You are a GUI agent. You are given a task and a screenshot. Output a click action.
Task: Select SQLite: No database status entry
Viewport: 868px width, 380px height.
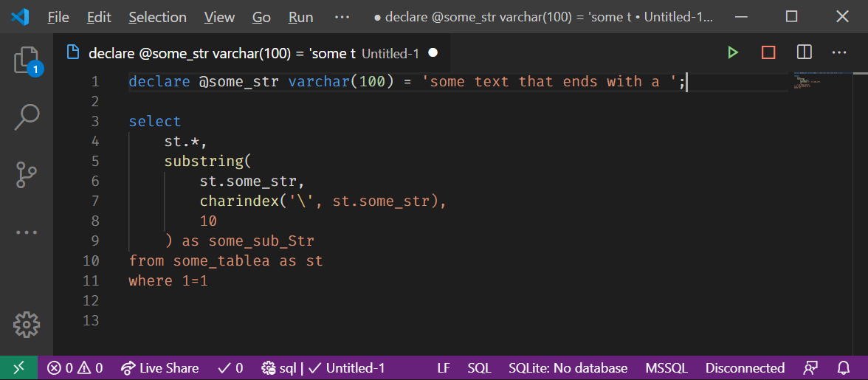[x=568, y=368]
